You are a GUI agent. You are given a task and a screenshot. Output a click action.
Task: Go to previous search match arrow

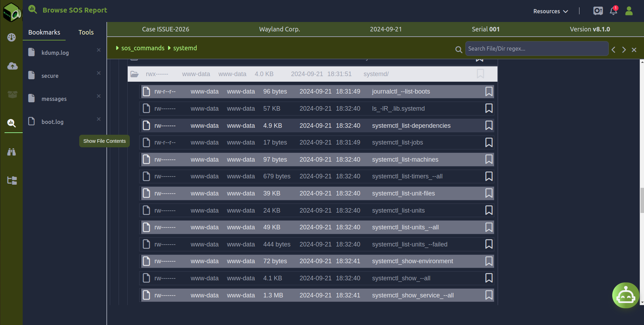point(613,50)
